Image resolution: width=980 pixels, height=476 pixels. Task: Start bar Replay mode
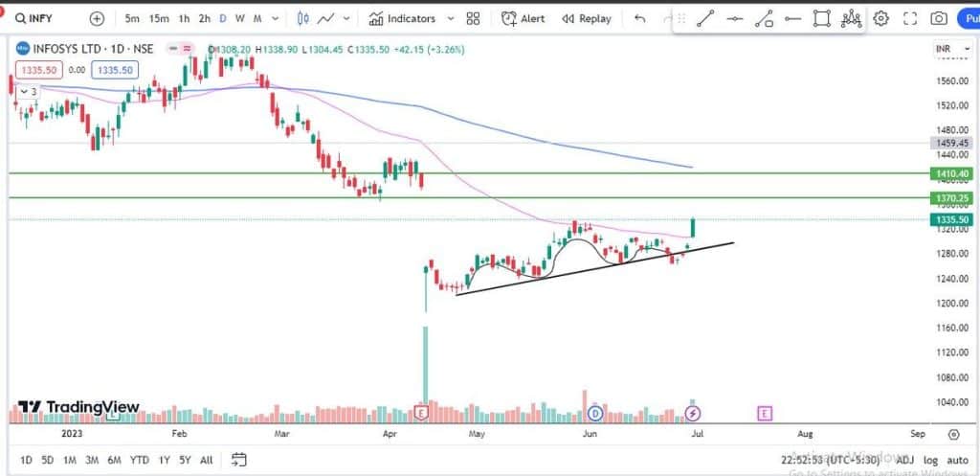coord(587,19)
